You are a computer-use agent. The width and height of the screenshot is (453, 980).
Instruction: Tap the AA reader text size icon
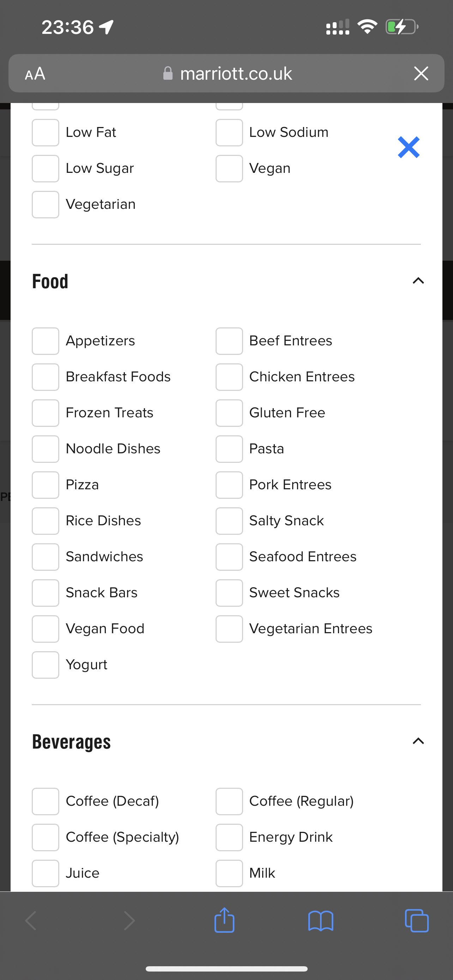pyautogui.click(x=35, y=73)
